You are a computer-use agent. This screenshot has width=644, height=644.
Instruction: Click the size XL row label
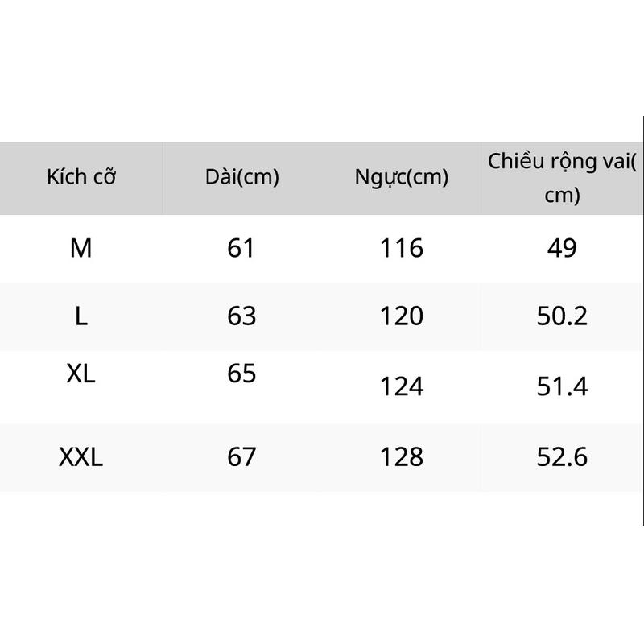click(81, 374)
